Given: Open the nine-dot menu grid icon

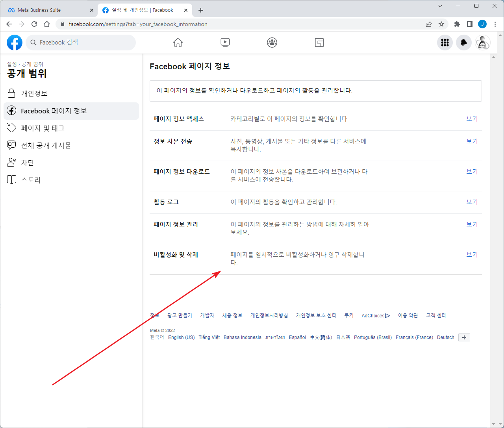Looking at the screenshot, I should point(445,43).
